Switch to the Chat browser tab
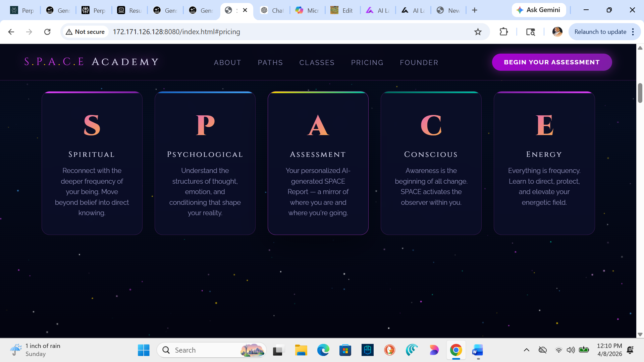The image size is (644, 362). coord(272,10)
